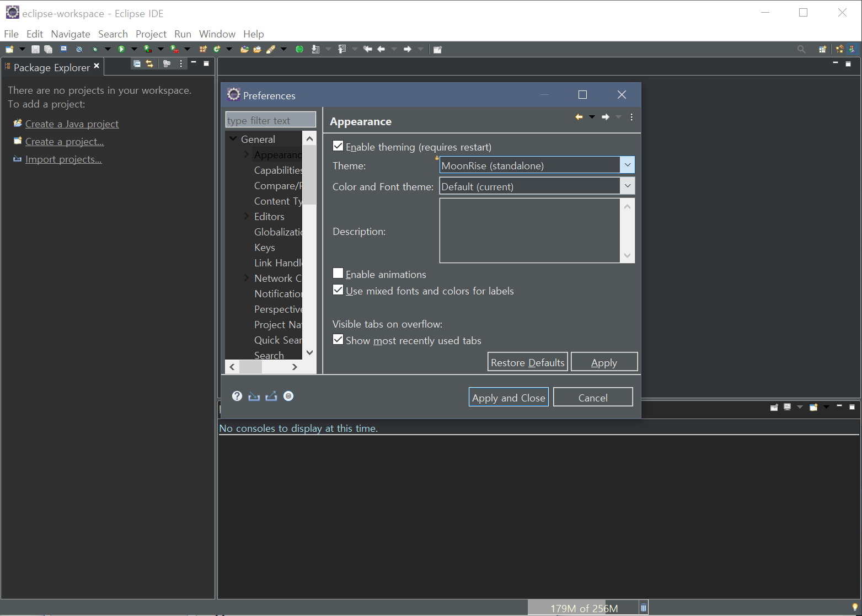The image size is (862, 616).
Task: Click the Apply and Close button
Action: [508, 398]
